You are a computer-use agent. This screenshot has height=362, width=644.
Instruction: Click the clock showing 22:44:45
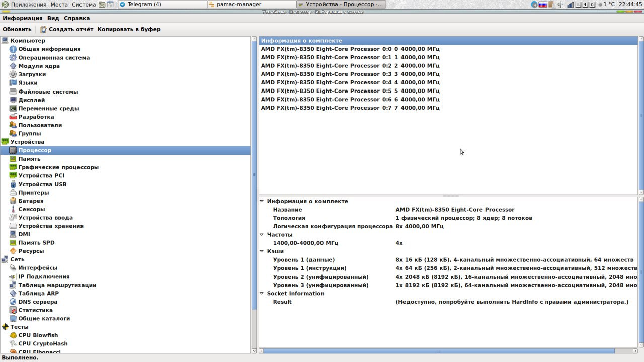point(630,4)
